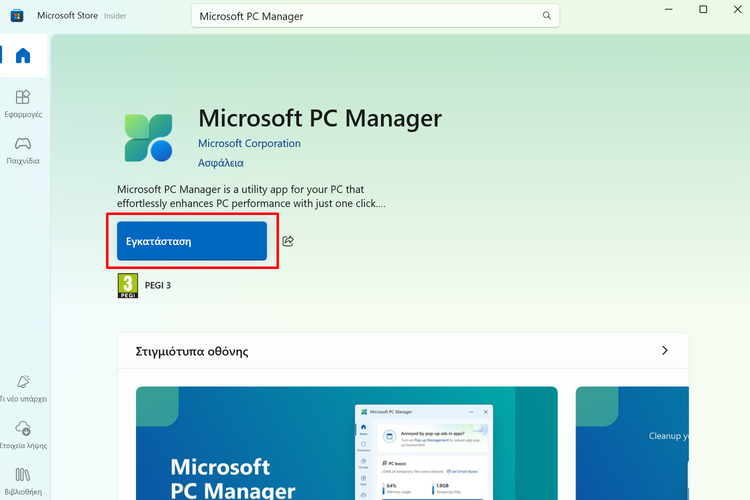Image resolution: width=750 pixels, height=500 pixels.
Task: Click the magnifier search icon
Action: point(546,16)
